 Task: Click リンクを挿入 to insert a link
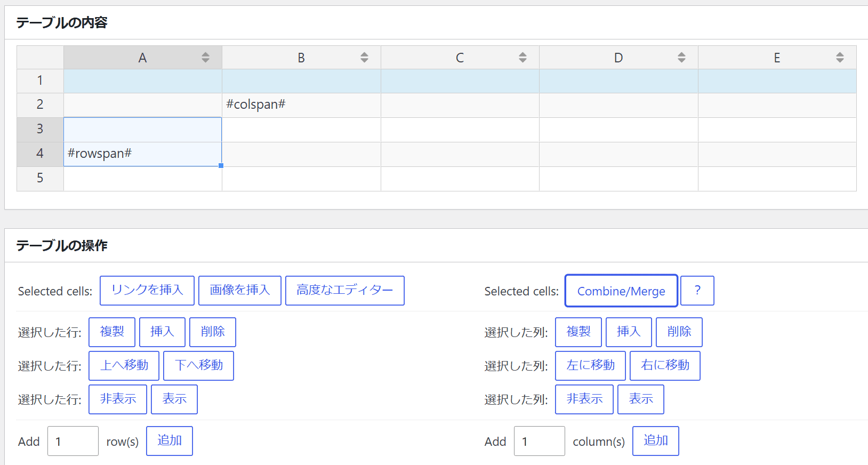[147, 291]
